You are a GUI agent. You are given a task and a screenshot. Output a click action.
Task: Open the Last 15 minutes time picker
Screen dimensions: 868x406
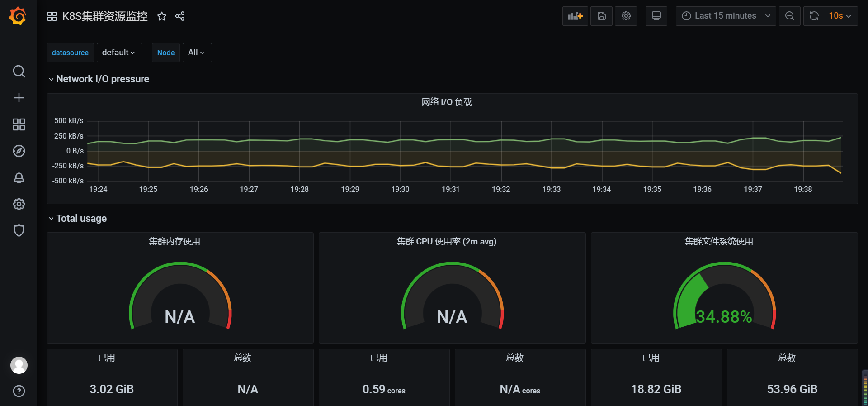tap(725, 16)
